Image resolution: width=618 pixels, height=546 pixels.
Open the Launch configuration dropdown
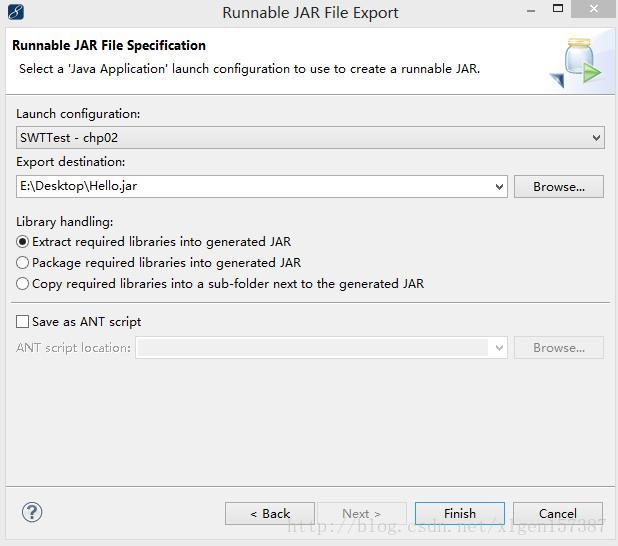[x=596, y=138]
